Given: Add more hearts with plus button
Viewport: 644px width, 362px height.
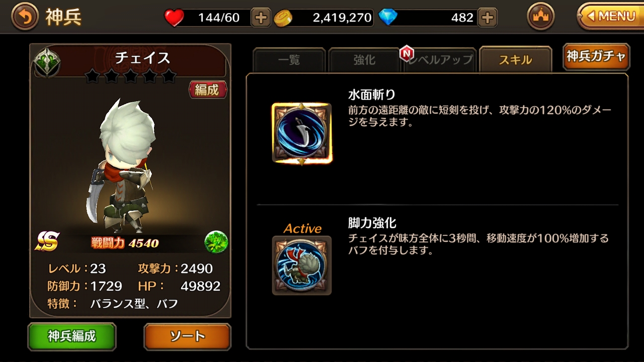Looking at the screenshot, I should pyautogui.click(x=260, y=18).
